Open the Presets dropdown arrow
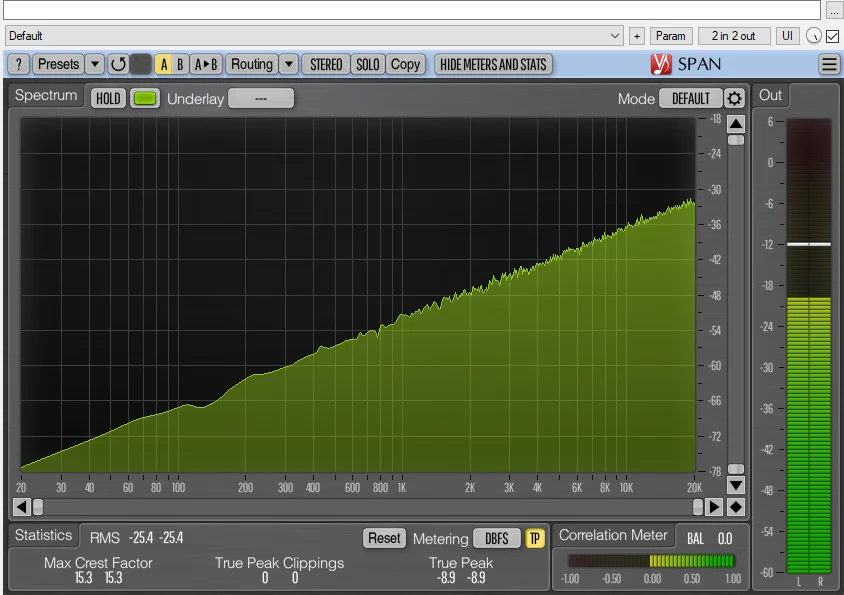The width and height of the screenshot is (844, 595). tap(95, 64)
